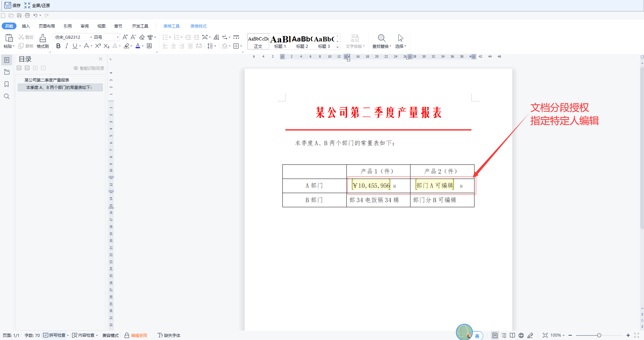
Task: Open the 表格工具 (Table Tools) tab
Action: click(172, 26)
